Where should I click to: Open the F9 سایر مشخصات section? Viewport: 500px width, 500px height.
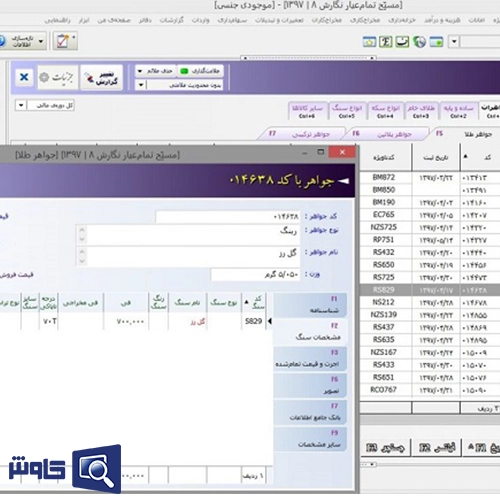[310, 439]
